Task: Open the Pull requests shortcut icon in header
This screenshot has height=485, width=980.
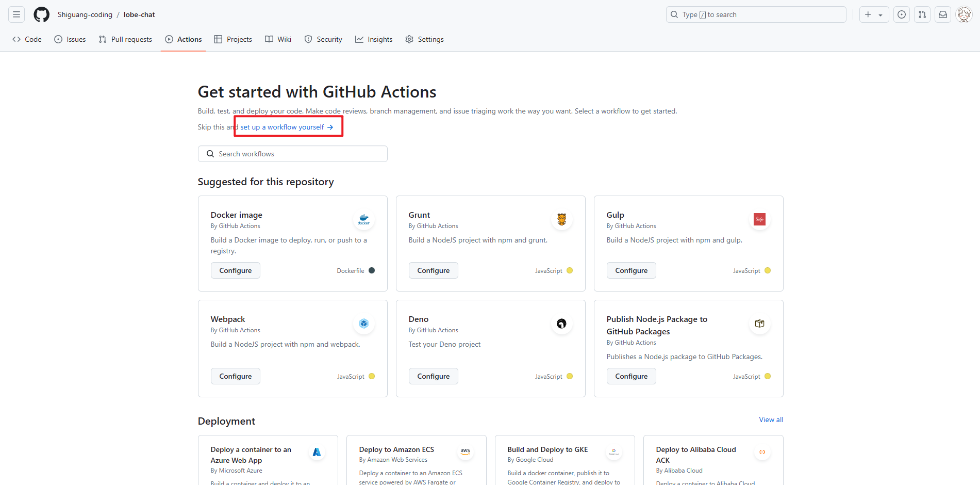Action: tap(922, 14)
